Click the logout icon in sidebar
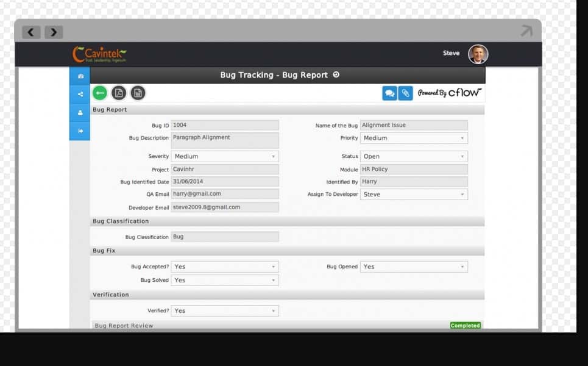The width and height of the screenshot is (588, 366). (80, 131)
